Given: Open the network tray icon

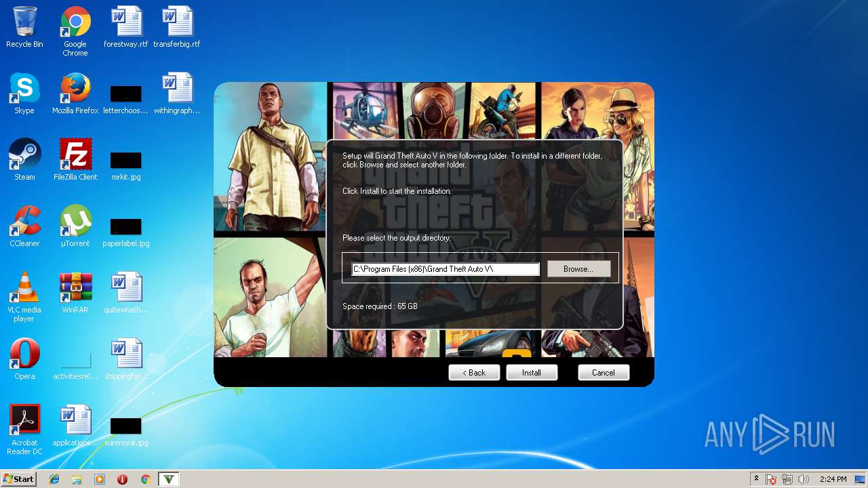Looking at the screenshot, I should [787, 479].
